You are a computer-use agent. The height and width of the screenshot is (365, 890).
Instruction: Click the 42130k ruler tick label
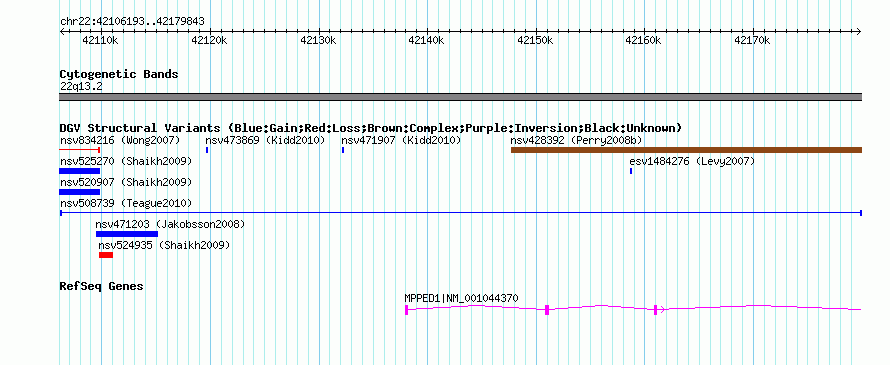point(318,40)
